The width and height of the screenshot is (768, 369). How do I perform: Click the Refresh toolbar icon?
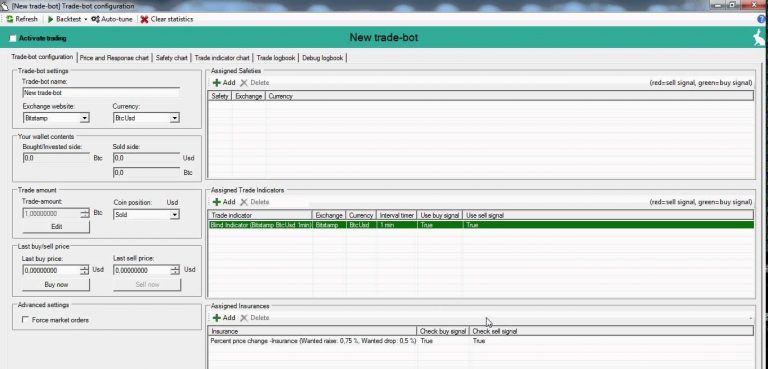pyautogui.click(x=10, y=19)
